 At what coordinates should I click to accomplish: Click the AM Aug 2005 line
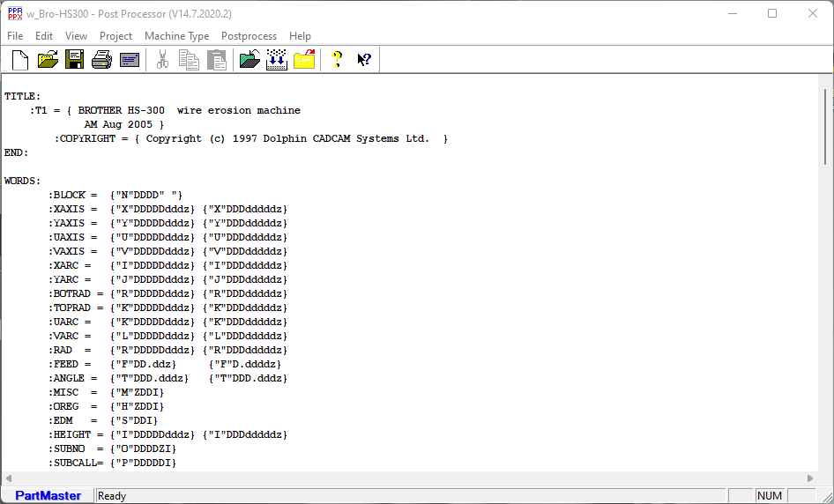(124, 124)
